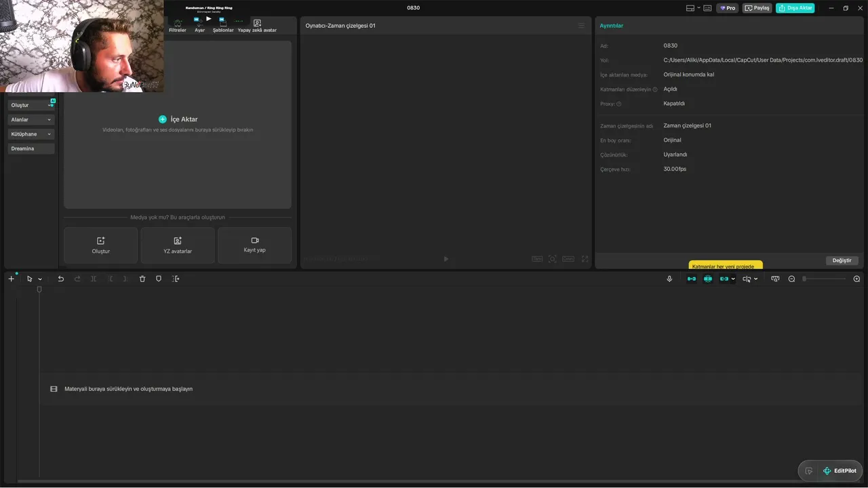Click the rightmost icon in the timeline edit toolbar

(176, 279)
